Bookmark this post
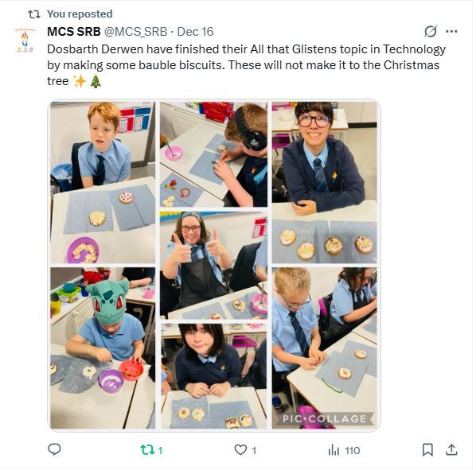 pos(427,449)
